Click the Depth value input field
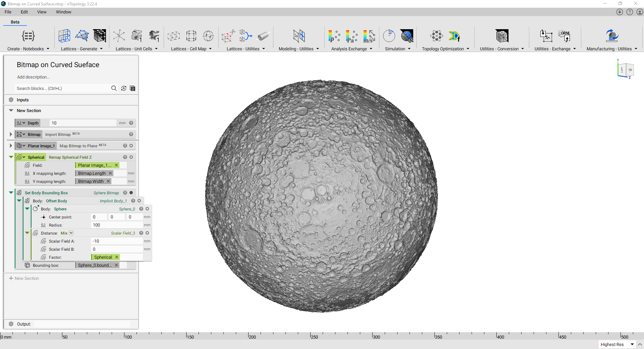The width and height of the screenshot is (644, 349). click(83, 123)
